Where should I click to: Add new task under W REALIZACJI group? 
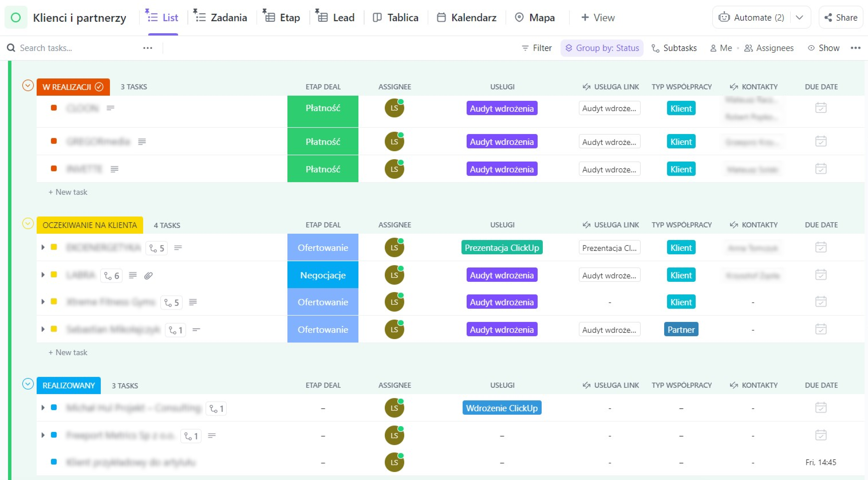tap(68, 192)
